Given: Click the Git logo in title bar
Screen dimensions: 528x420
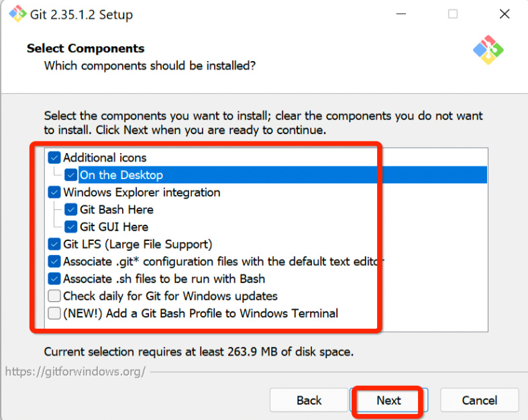Looking at the screenshot, I should (x=17, y=14).
